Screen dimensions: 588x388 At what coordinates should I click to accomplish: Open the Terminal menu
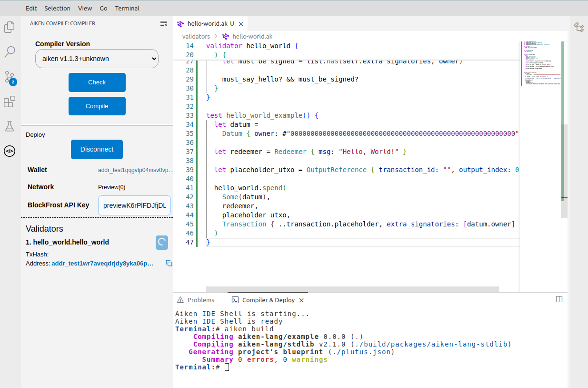127,8
